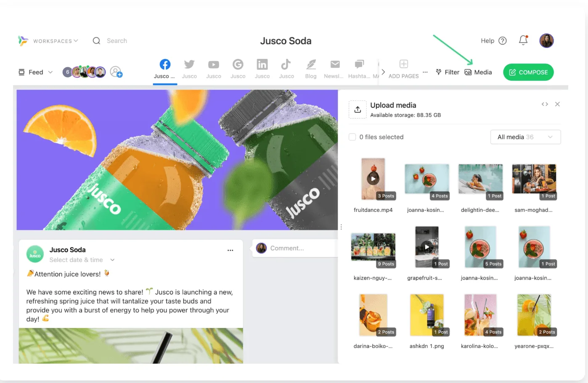Open notifications bell

coord(523,40)
